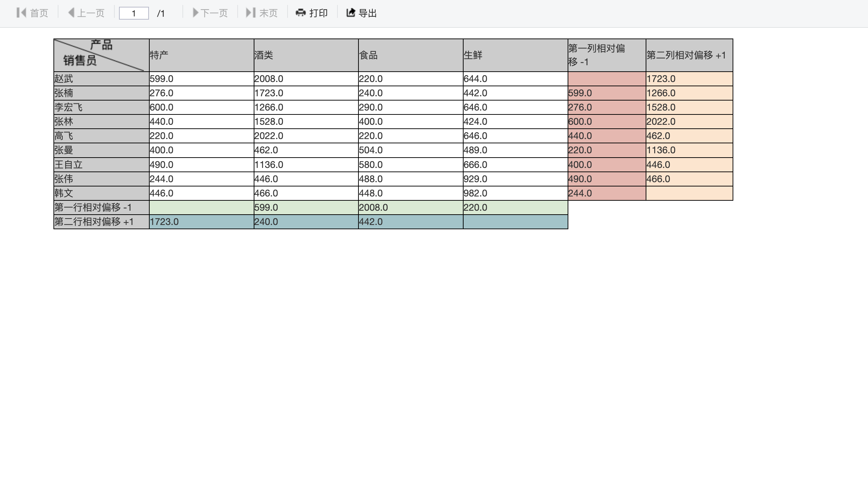The height and width of the screenshot is (497, 868).
Task: Select 王自立's 食品 value 580.0
Action: pos(411,165)
